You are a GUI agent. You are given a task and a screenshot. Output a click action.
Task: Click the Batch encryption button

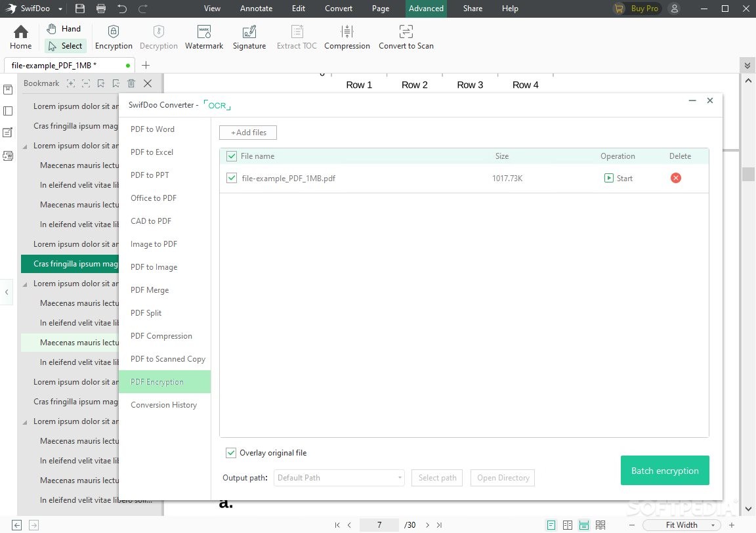(x=665, y=471)
